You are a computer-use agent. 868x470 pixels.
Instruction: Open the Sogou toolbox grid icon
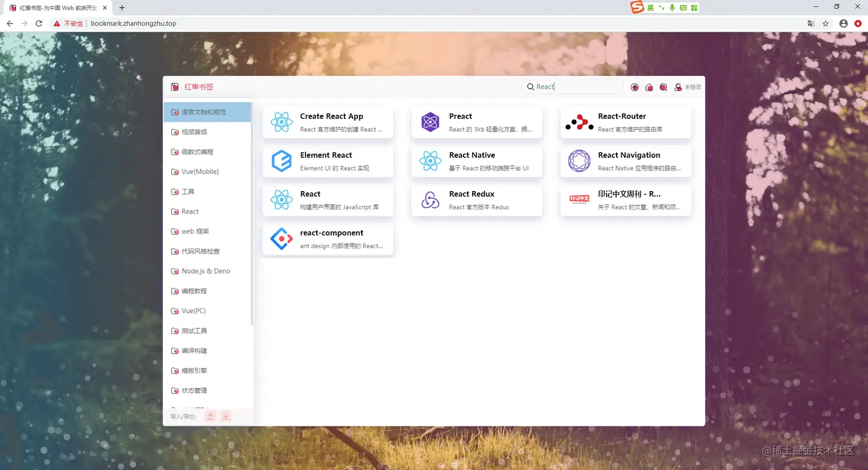[694, 7]
